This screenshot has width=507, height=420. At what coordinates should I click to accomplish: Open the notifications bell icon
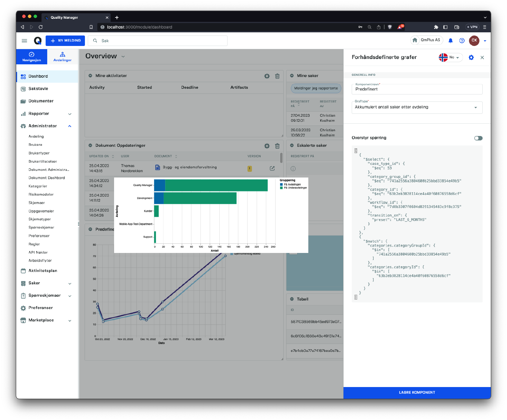point(450,41)
